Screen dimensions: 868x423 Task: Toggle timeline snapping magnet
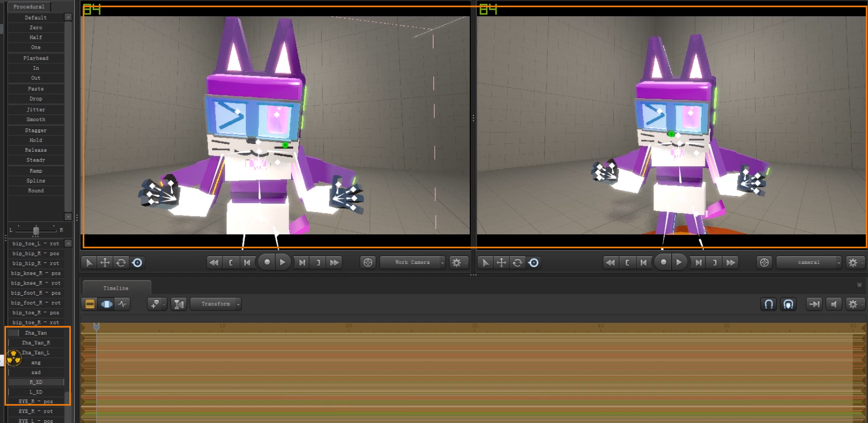(x=769, y=304)
